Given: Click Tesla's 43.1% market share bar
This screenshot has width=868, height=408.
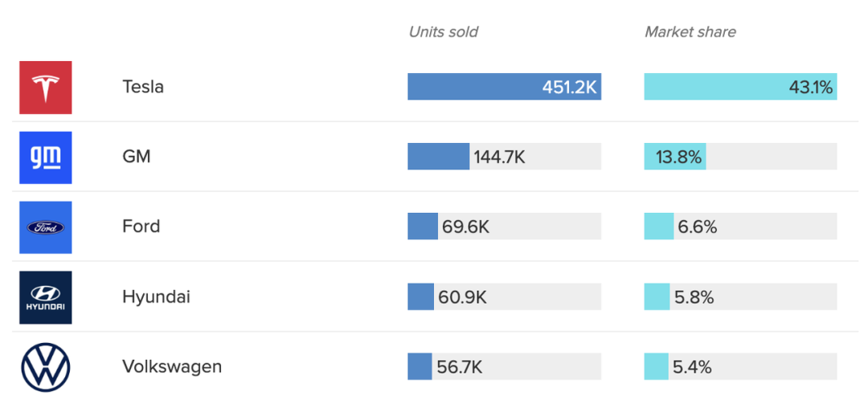Looking at the screenshot, I should [740, 87].
